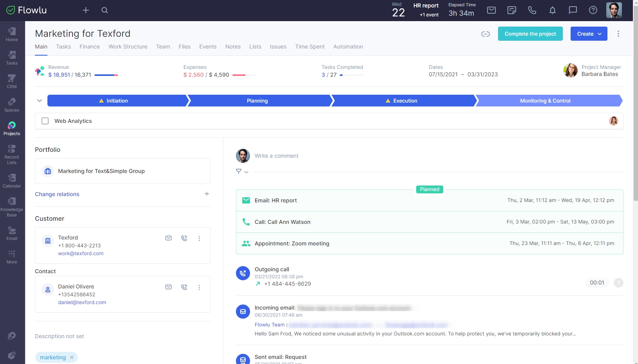This screenshot has width=638, height=364.
Task: Open Call: Call Ann Watson event
Action: click(430, 222)
